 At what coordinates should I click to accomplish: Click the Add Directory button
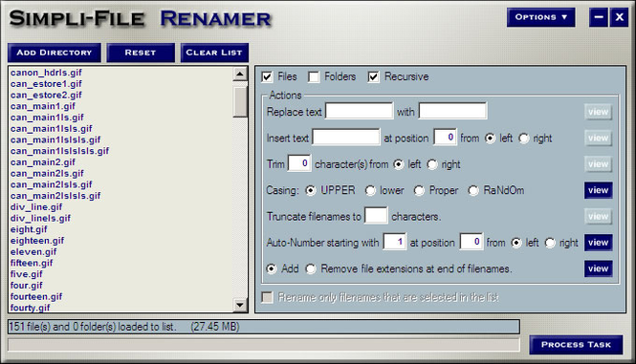click(x=54, y=53)
